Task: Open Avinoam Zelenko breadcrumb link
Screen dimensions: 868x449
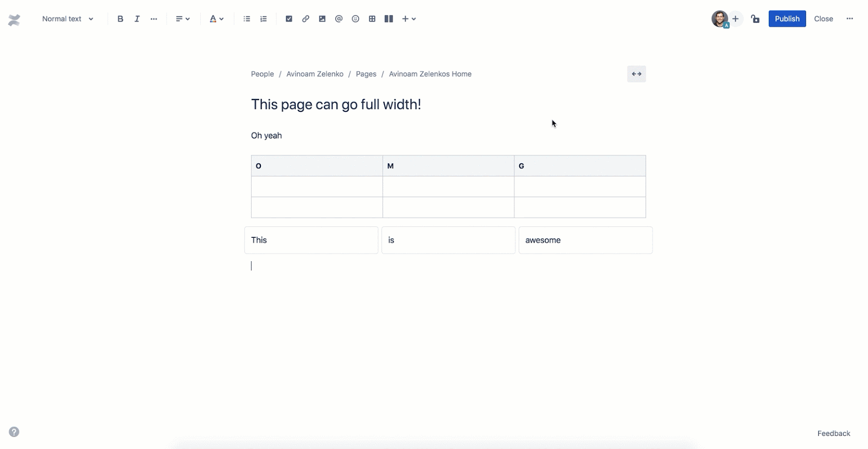Action: (315, 74)
